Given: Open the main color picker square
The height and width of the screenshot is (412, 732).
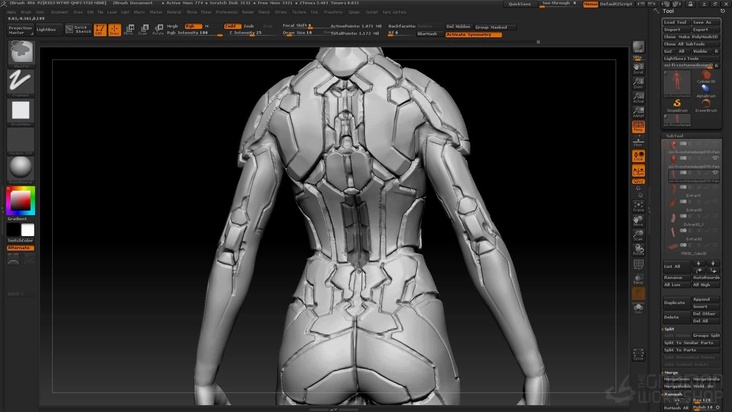Looking at the screenshot, I should click(x=21, y=201).
